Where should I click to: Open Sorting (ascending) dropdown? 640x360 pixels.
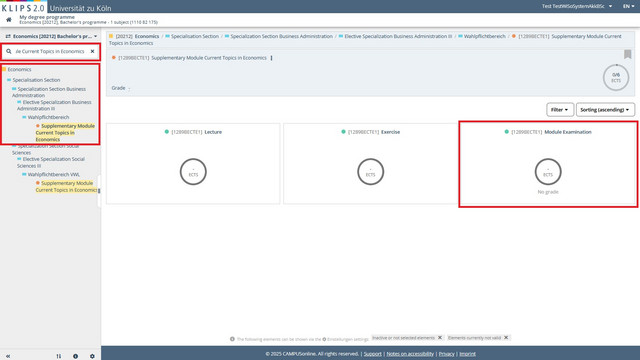[605, 110]
